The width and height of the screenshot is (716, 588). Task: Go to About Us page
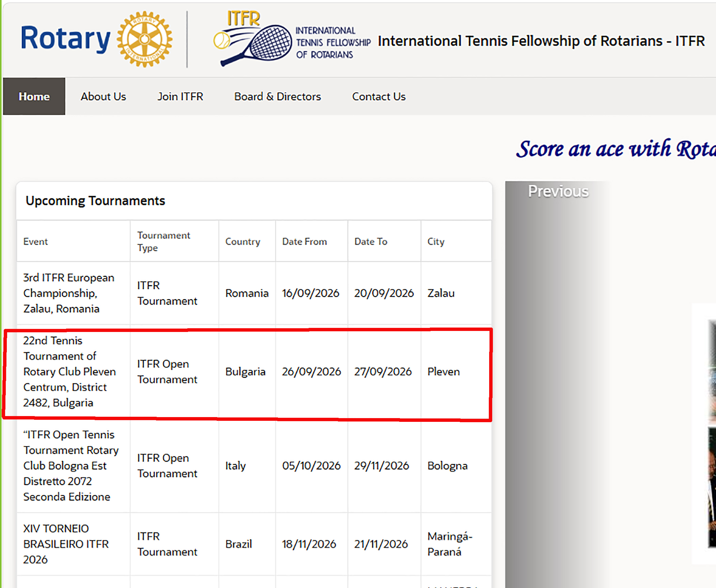tap(103, 96)
